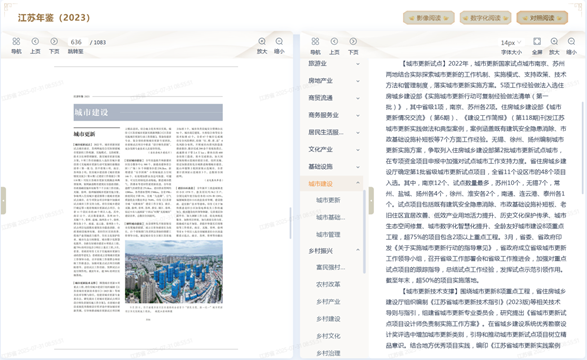Click the left edge panel collapse handle
Viewport: 587px width, 360px height.
click(3, 201)
